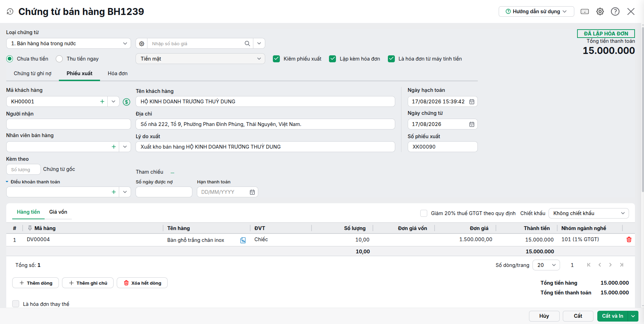Click the Kèm theo Số lượng field

23,169
